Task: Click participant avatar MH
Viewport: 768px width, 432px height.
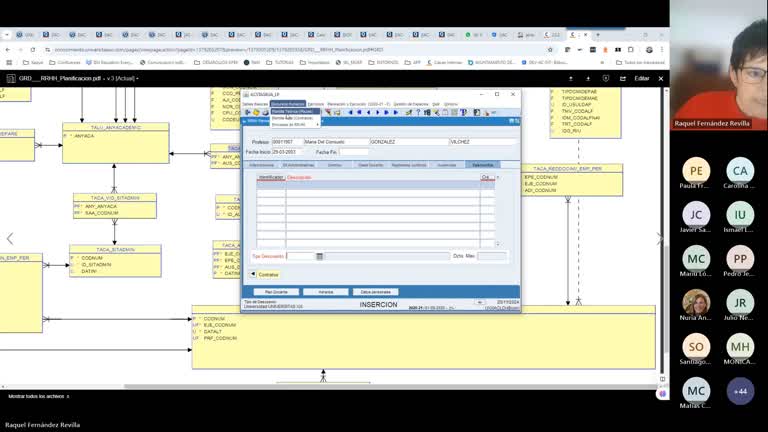Action: tap(740, 347)
